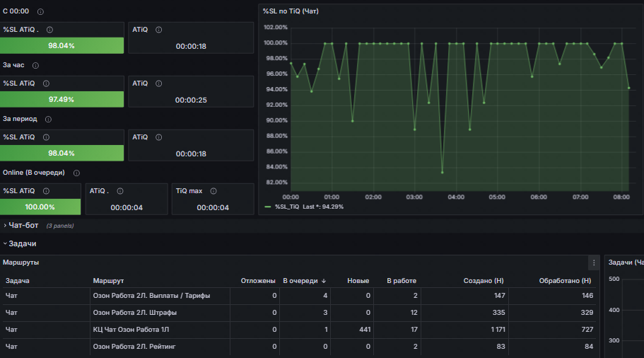
Task: Click info icon beside "За период" heading
Action: (47, 119)
